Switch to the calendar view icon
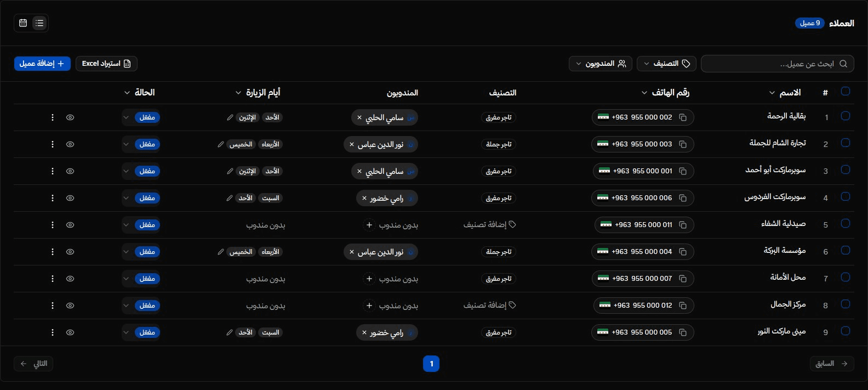Viewport: 868px width, 390px height. coord(23,23)
